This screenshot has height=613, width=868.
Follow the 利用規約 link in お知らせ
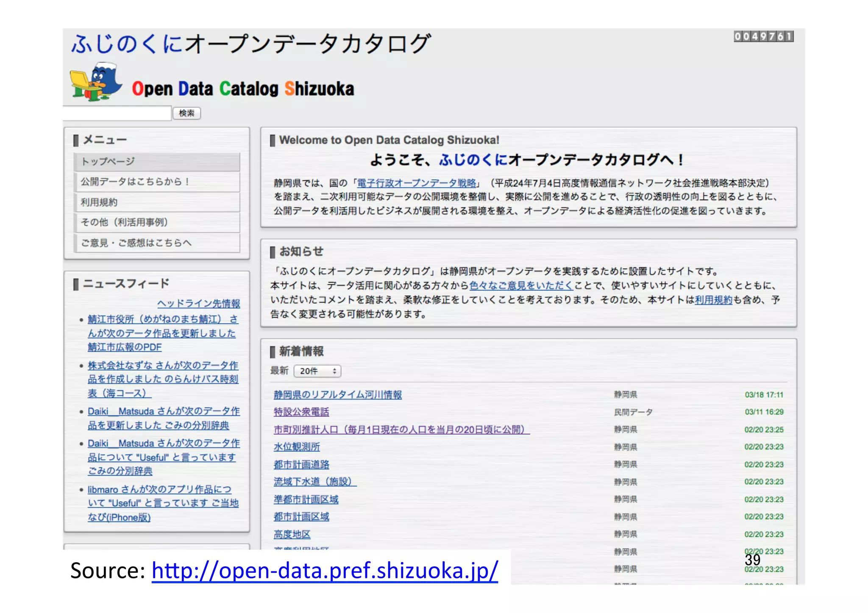[x=713, y=300]
